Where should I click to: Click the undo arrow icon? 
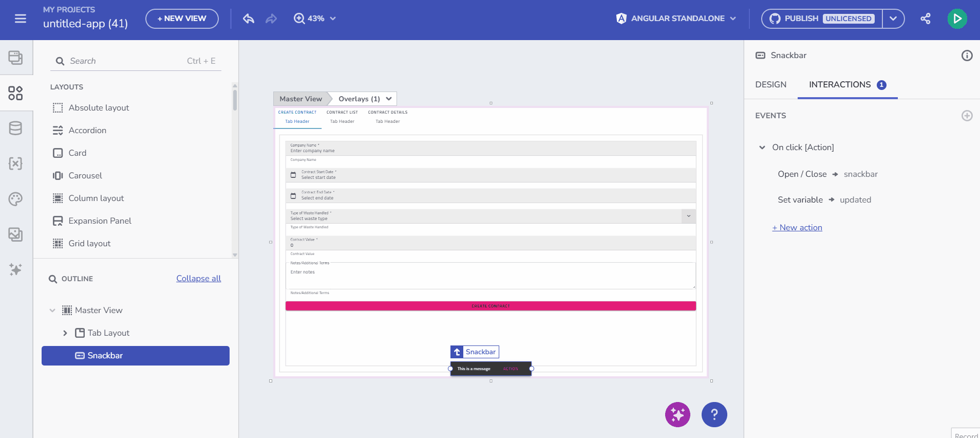click(249, 19)
